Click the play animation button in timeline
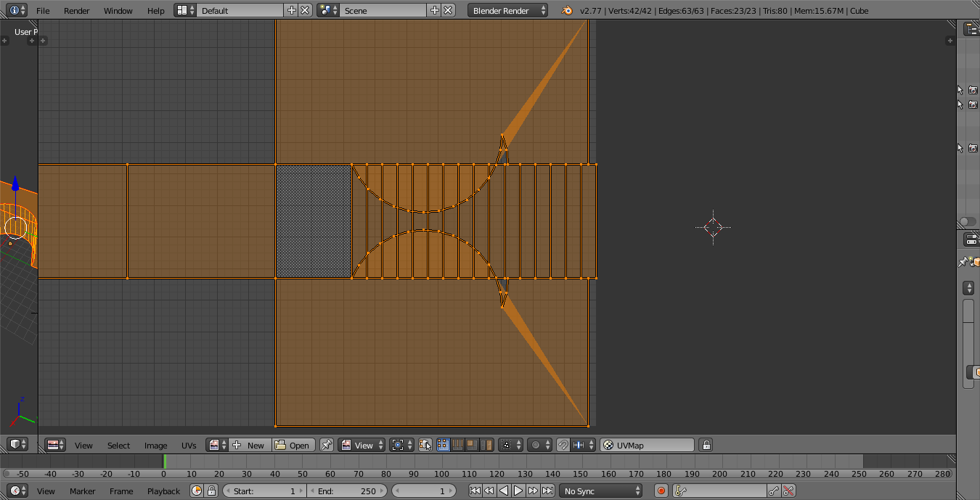The height and width of the screenshot is (500, 980). [x=518, y=491]
